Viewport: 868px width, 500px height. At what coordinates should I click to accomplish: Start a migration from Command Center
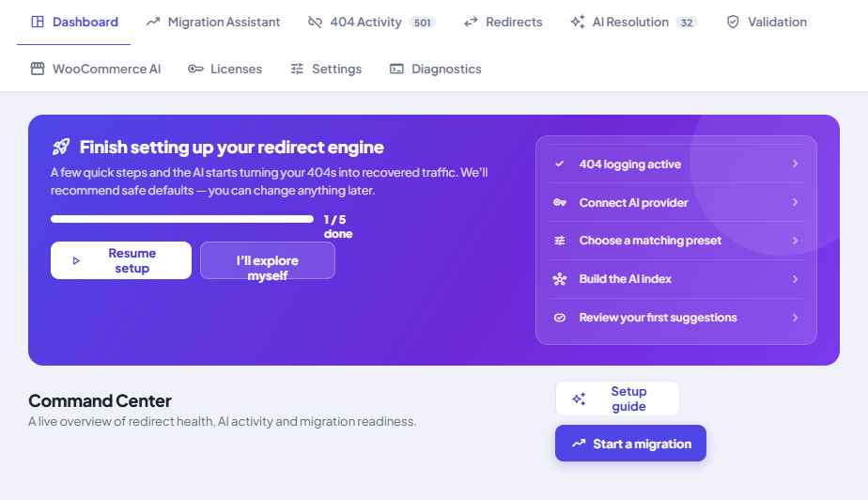click(630, 444)
